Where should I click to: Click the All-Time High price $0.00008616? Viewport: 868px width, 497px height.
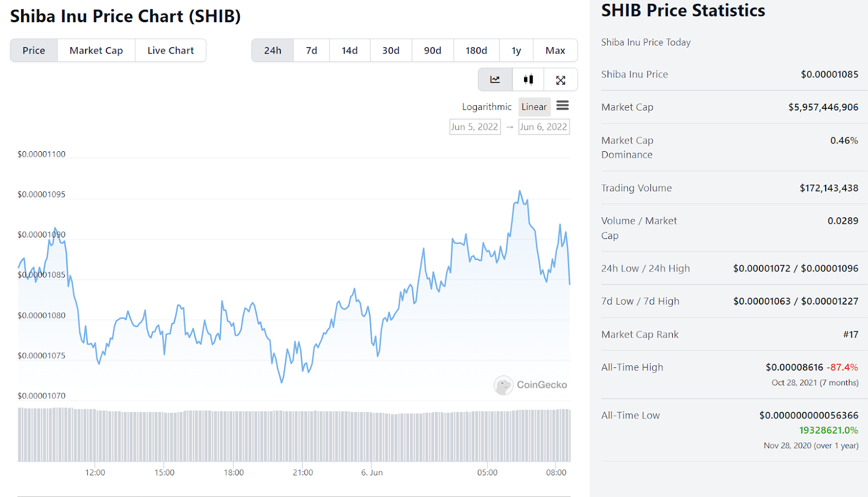click(794, 367)
